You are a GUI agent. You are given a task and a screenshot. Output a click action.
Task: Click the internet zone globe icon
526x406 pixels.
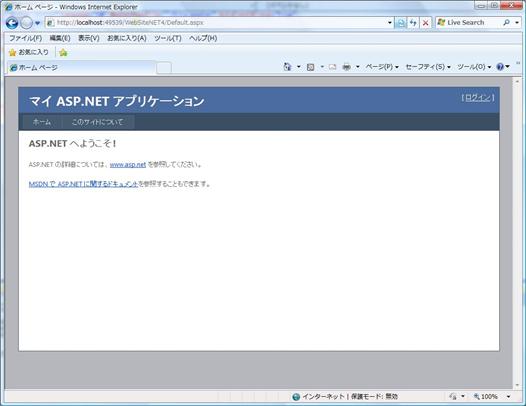pyautogui.click(x=296, y=397)
